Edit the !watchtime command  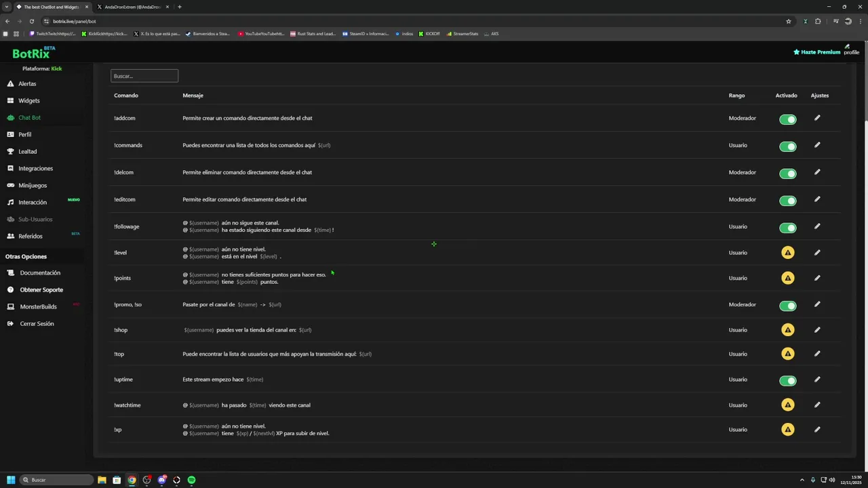pyautogui.click(x=817, y=405)
